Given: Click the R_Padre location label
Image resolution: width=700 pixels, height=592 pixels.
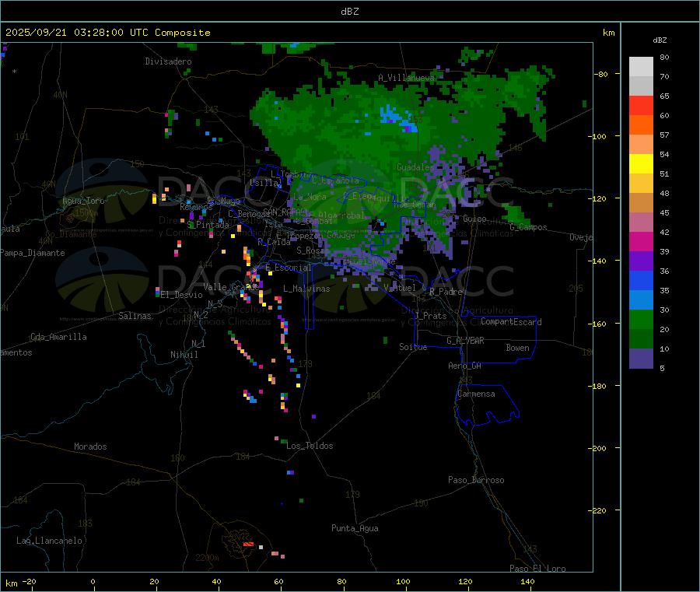Looking at the screenshot, I should point(446,292).
